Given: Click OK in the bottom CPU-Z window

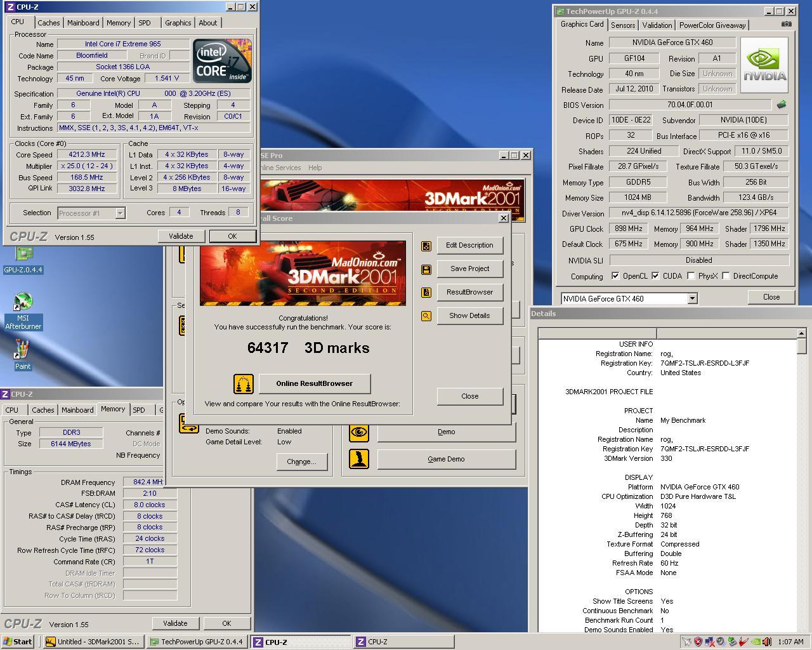Looking at the screenshot, I should click(x=226, y=623).
